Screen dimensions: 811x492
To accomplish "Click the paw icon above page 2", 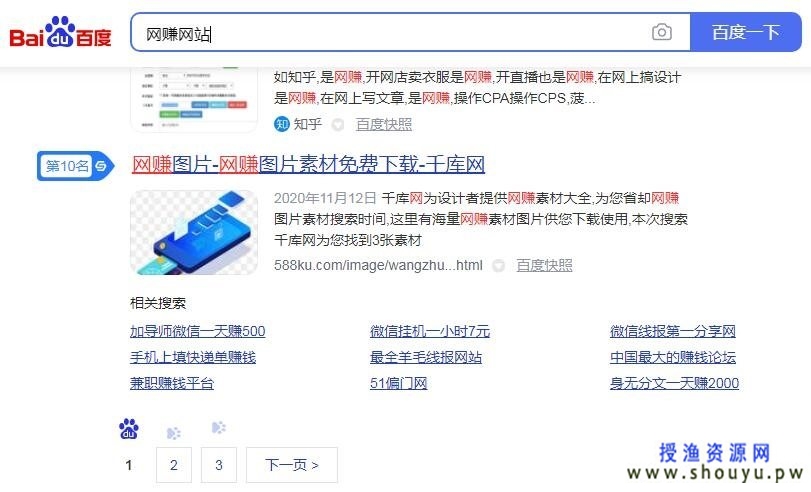I will (174, 433).
